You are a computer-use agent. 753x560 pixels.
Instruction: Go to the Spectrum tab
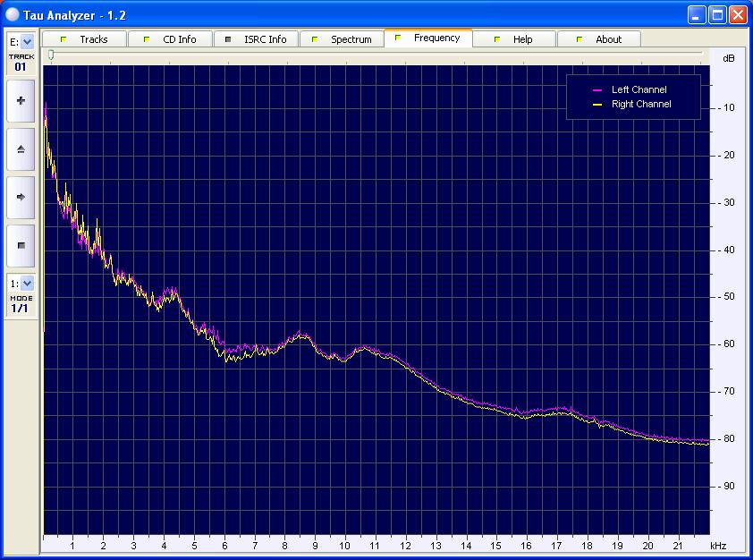tap(342, 39)
